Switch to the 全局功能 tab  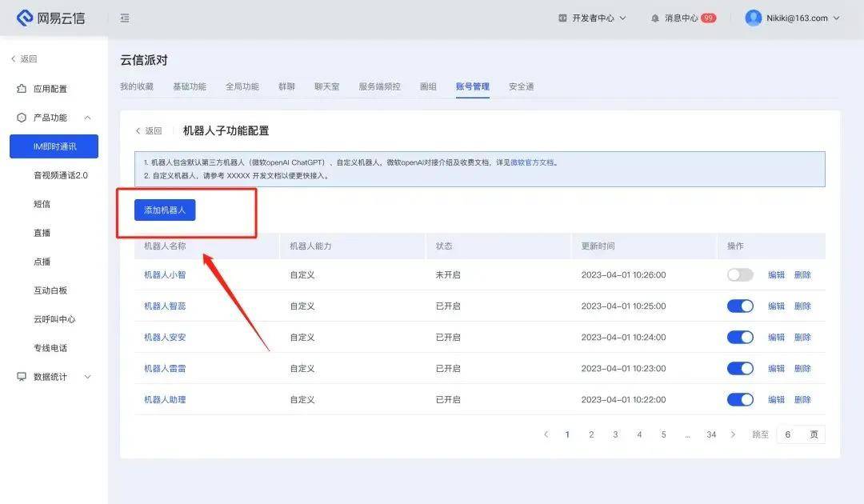coord(242,86)
